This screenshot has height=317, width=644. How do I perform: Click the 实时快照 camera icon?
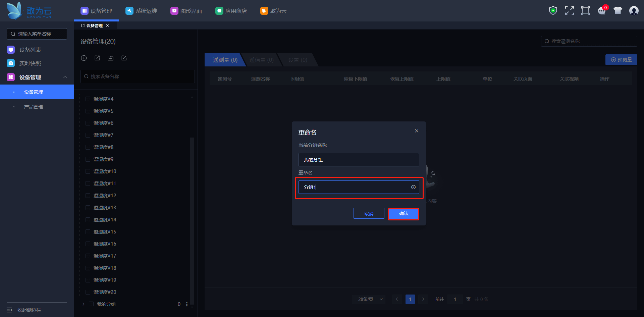(11, 63)
